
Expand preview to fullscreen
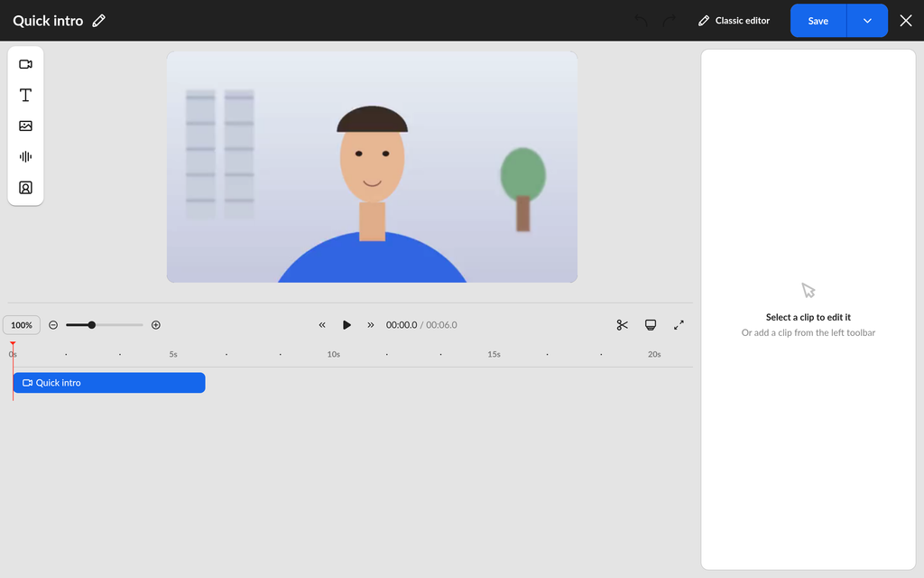(679, 325)
